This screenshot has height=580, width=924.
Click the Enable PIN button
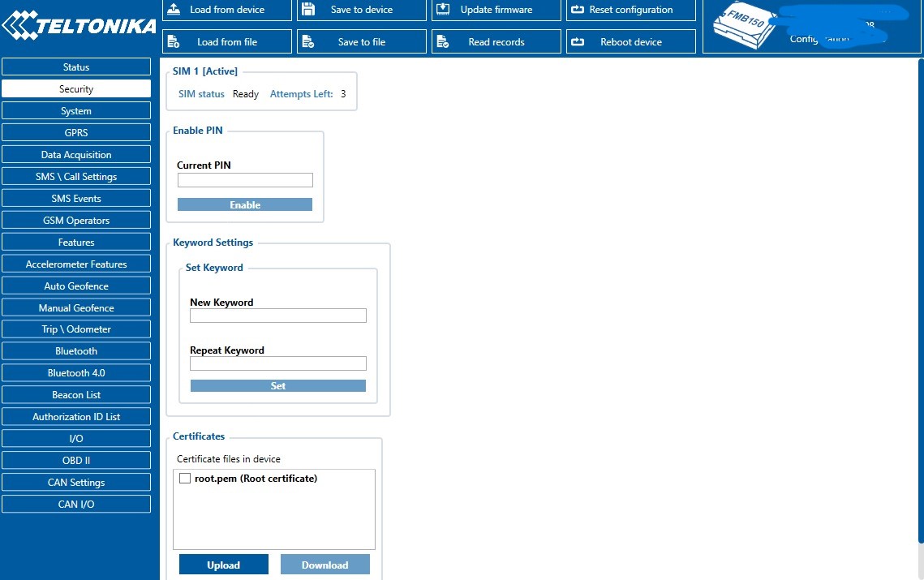click(245, 205)
